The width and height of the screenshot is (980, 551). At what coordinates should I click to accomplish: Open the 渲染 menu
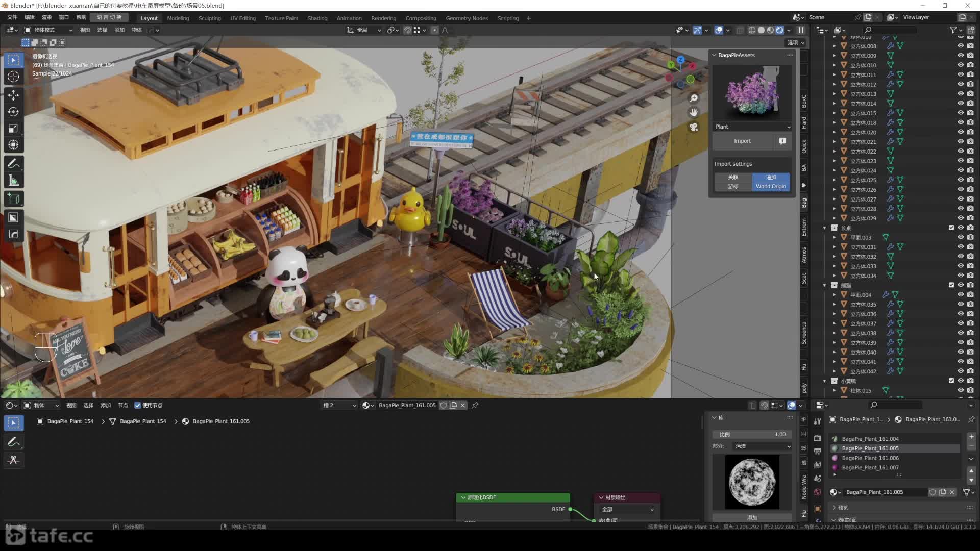[46, 17]
